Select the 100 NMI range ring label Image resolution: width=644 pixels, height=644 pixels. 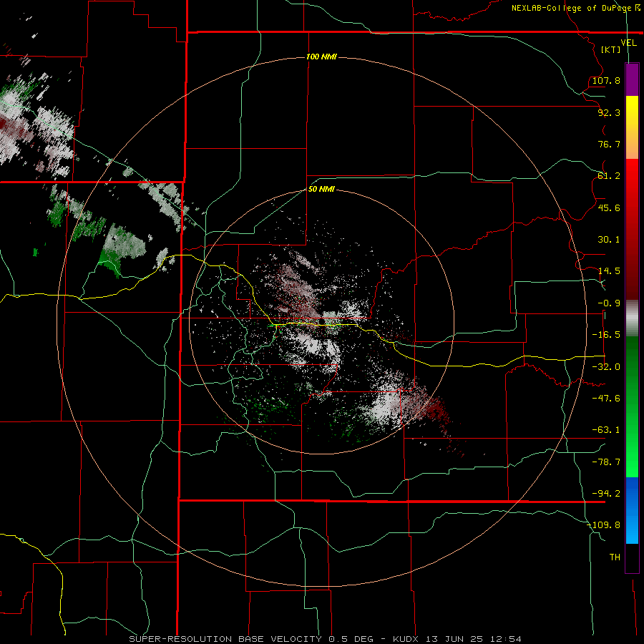[321, 57]
